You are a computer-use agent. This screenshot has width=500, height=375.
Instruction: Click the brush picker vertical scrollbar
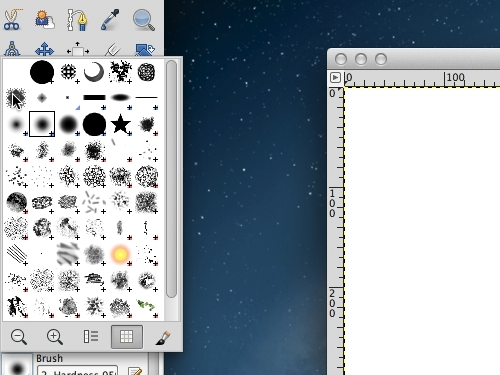[x=171, y=179]
